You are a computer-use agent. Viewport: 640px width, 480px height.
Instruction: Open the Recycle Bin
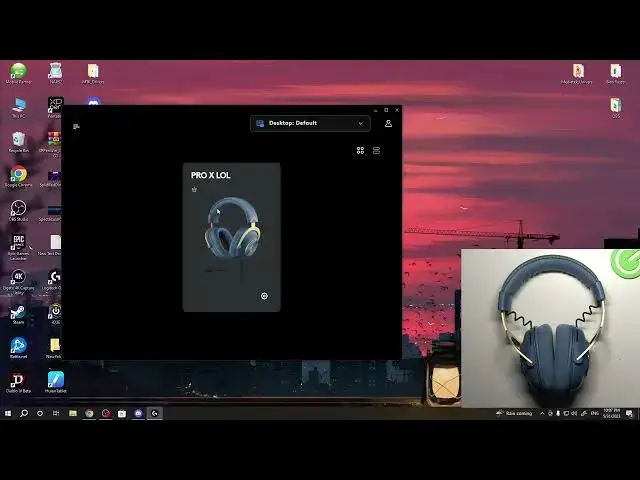(18, 142)
